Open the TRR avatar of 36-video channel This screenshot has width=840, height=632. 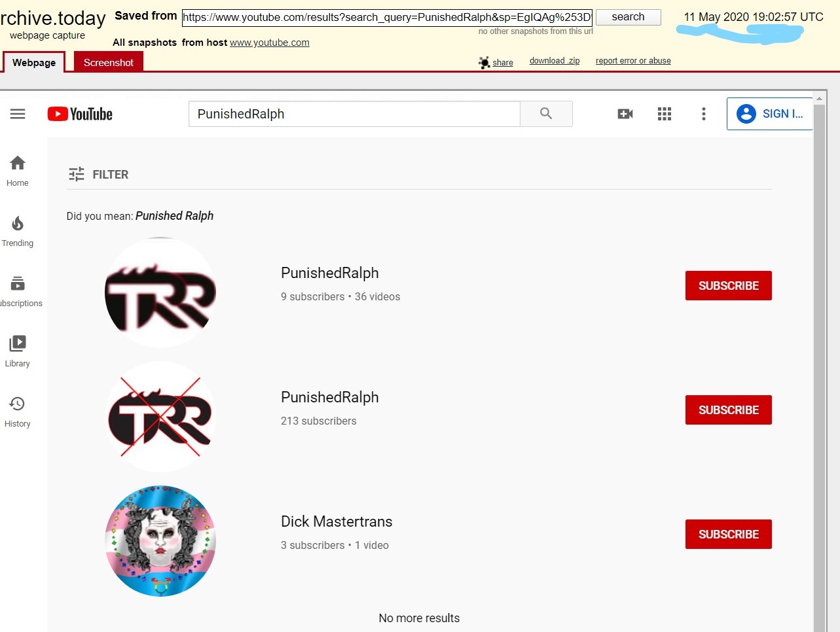(160, 292)
